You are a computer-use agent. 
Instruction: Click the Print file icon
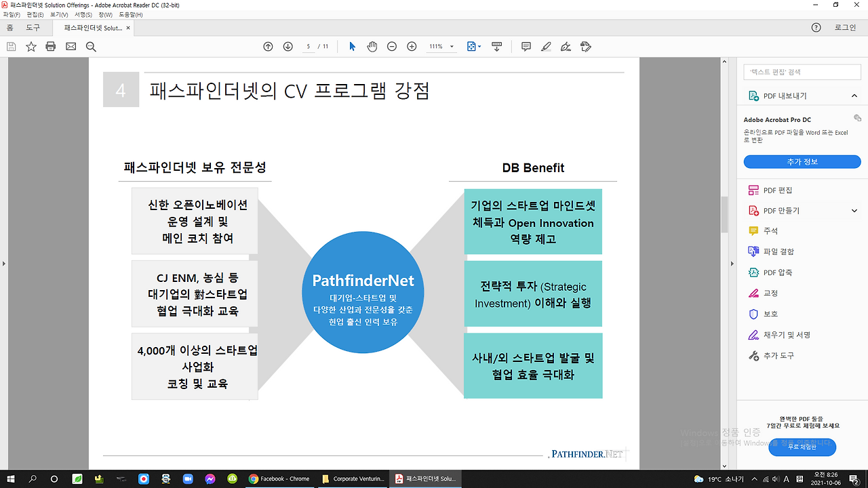[50, 47]
